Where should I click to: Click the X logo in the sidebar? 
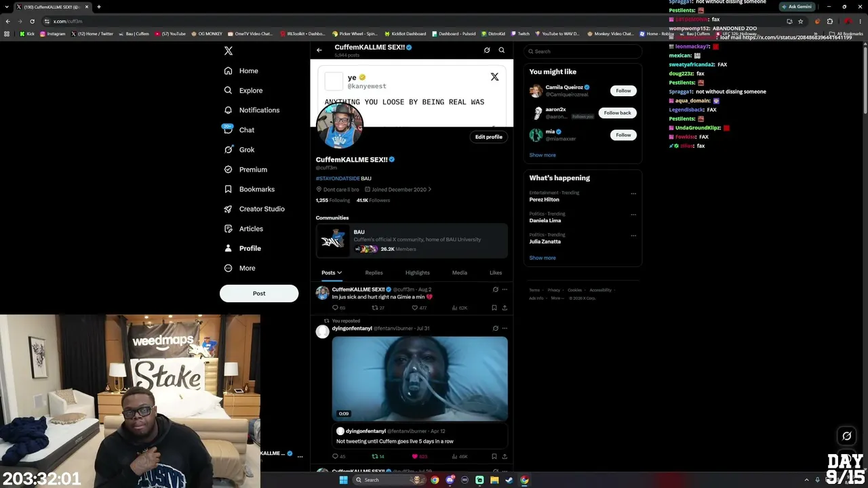click(229, 51)
